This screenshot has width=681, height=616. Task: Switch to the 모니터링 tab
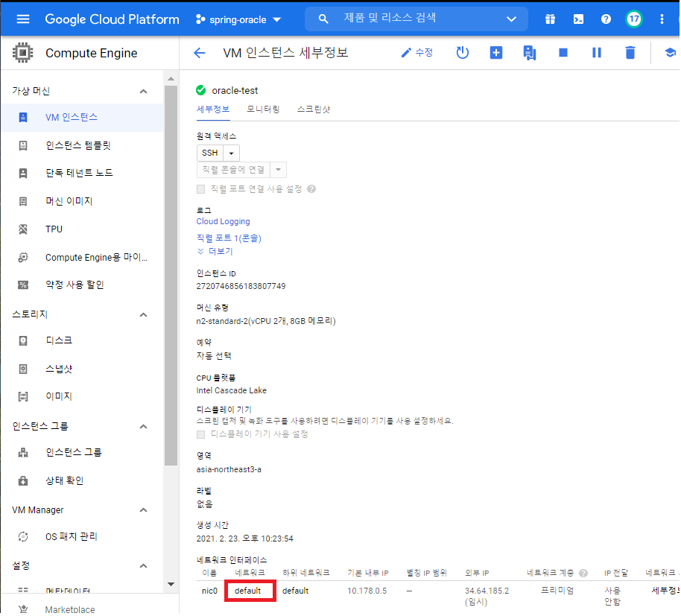[x=263, y=109]
